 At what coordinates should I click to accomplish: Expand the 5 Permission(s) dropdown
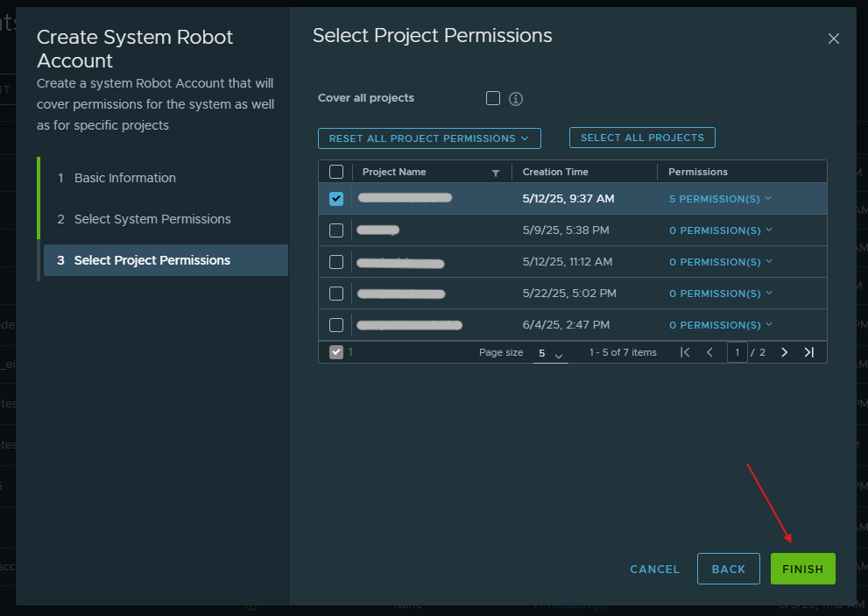coord(720,199)
